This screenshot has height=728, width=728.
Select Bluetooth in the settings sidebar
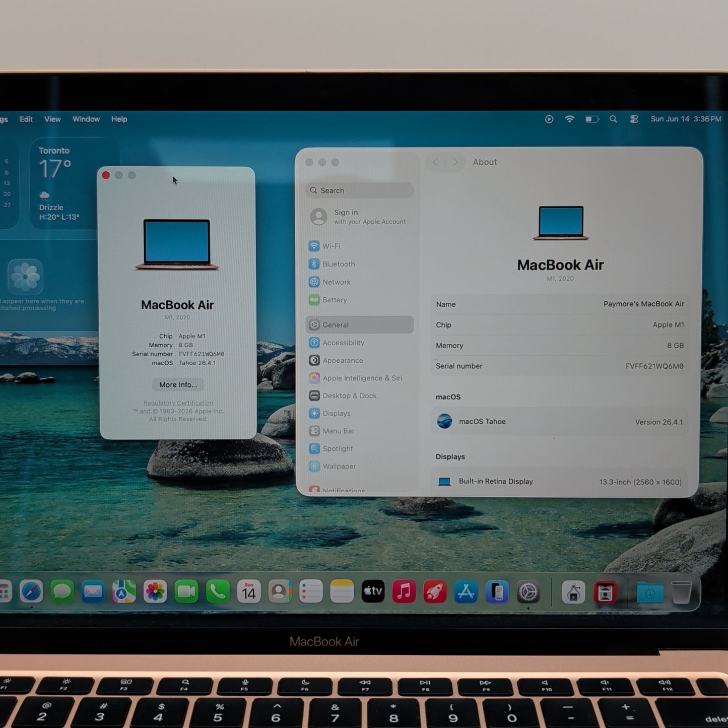360,264
